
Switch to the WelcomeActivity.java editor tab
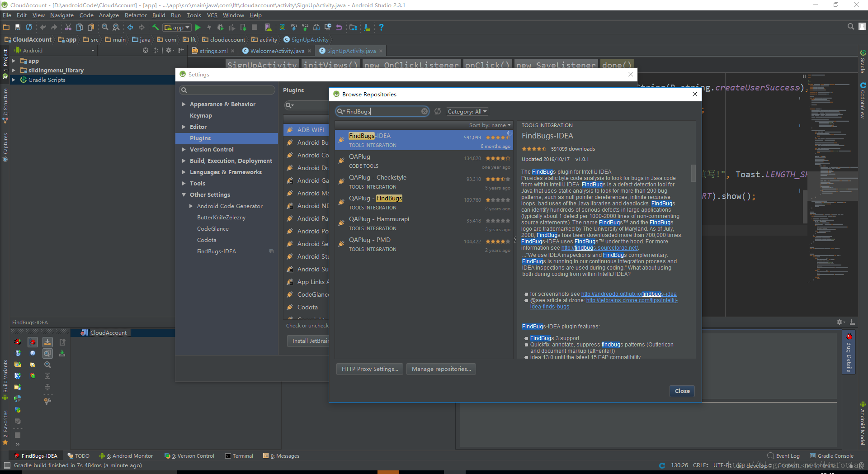coord(277,51)
